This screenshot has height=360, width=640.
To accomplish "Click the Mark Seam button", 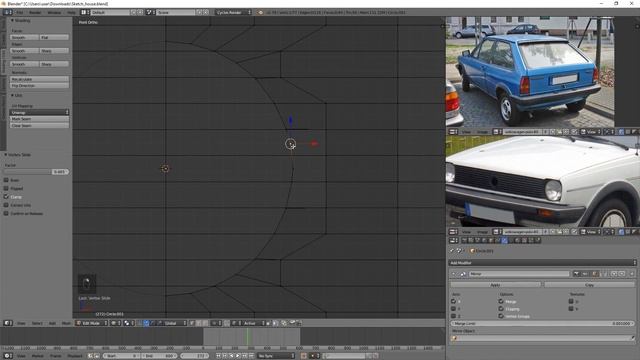I will 40,119.
